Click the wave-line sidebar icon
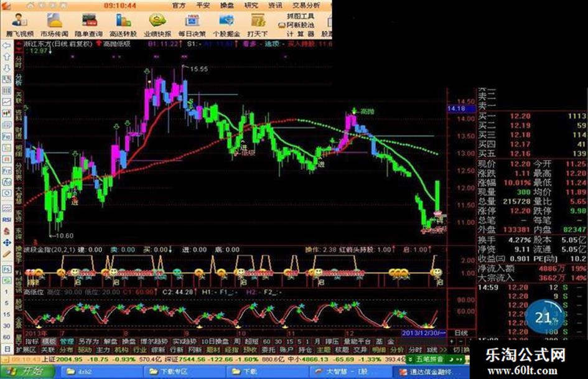This screenshot has width=588, height=379. [7, 208]
